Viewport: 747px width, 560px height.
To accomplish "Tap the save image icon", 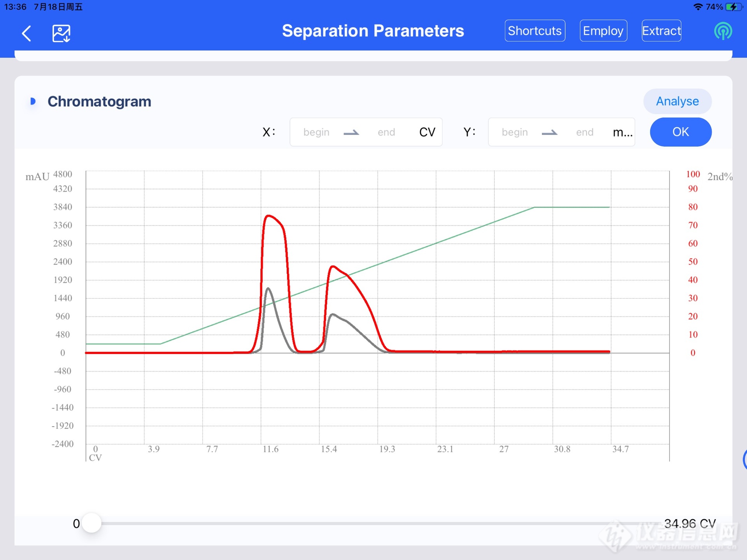I will click(61, 33).
